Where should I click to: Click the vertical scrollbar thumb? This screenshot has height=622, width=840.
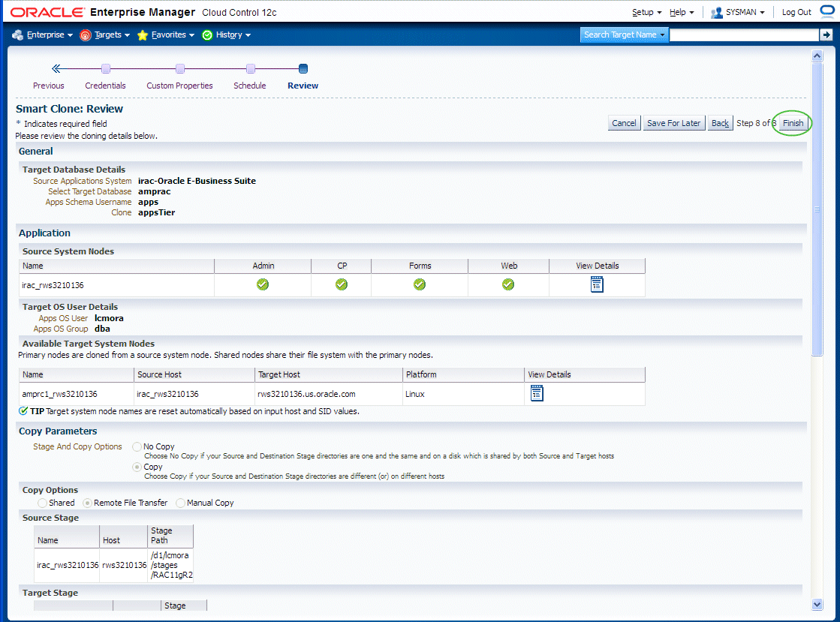pyautogui.click(x=817, y=209)
